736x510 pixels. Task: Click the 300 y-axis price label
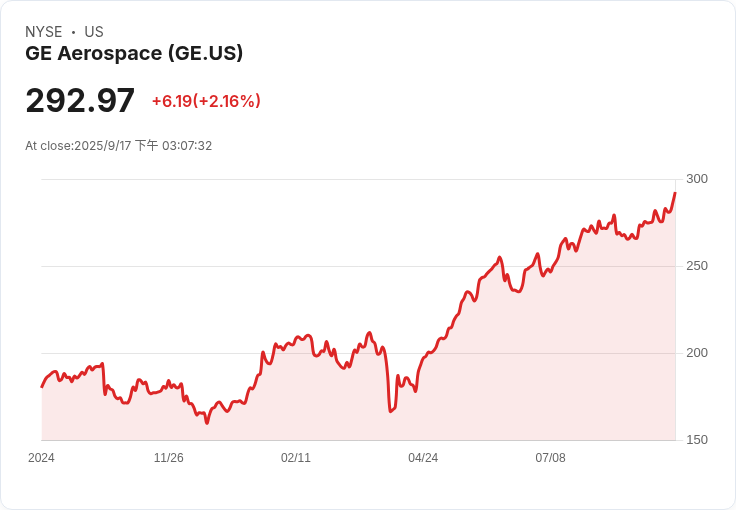click(x=697, y=179)
